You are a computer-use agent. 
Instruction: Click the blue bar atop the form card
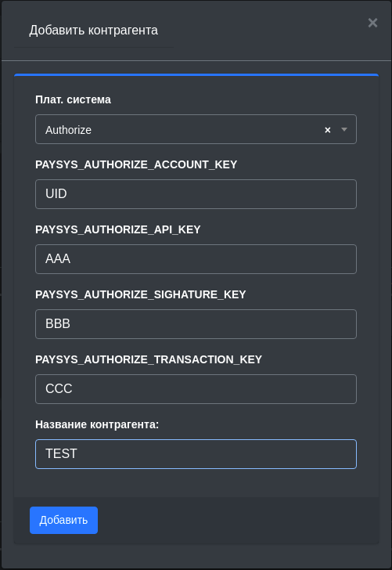coord(196,75)
